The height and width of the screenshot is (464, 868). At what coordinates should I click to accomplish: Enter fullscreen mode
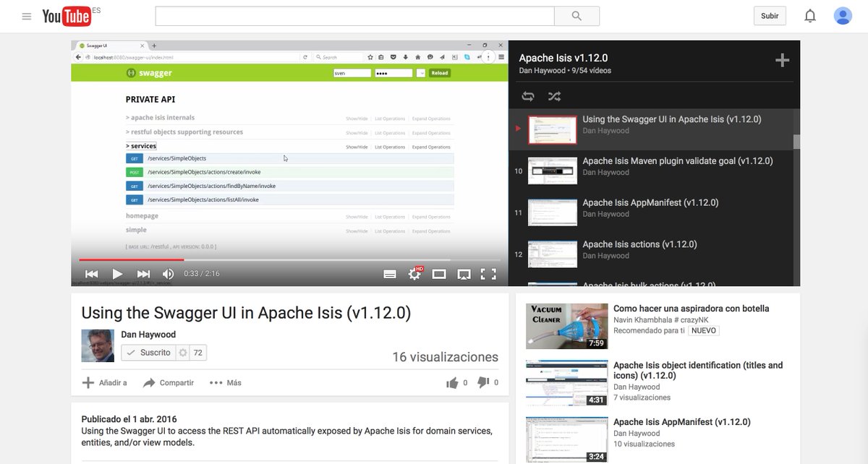tap(489, 274)
